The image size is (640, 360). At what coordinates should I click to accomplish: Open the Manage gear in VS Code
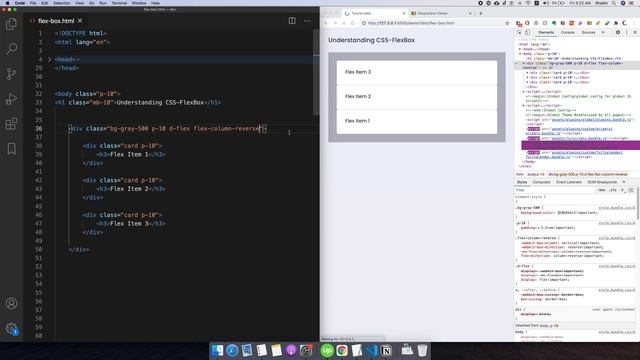(x=11, y=329)
